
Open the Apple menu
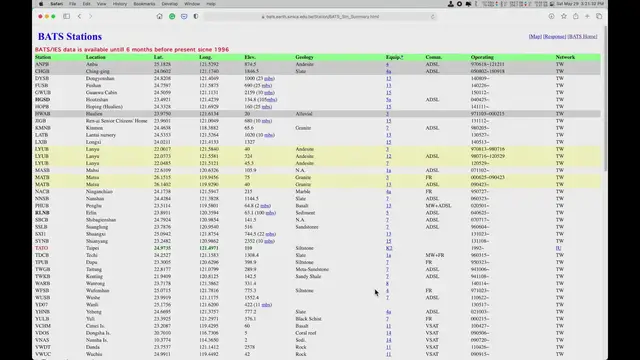click(x=41, y=4)
